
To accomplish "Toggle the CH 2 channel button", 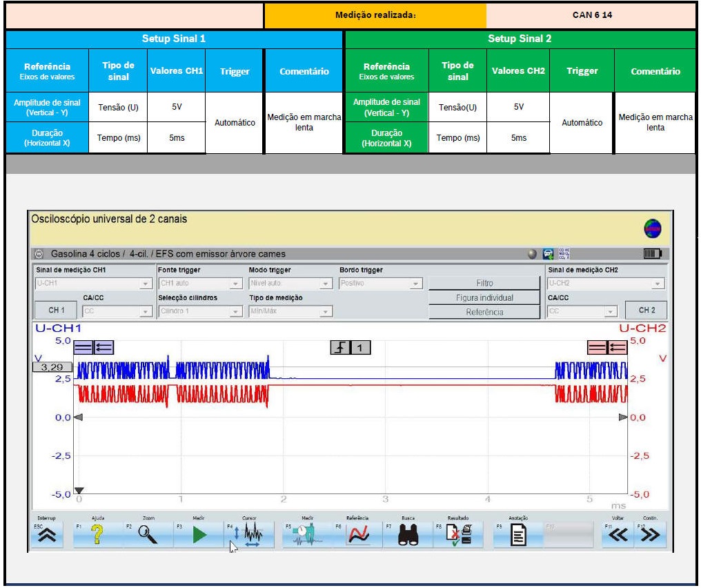I will 646,311.
